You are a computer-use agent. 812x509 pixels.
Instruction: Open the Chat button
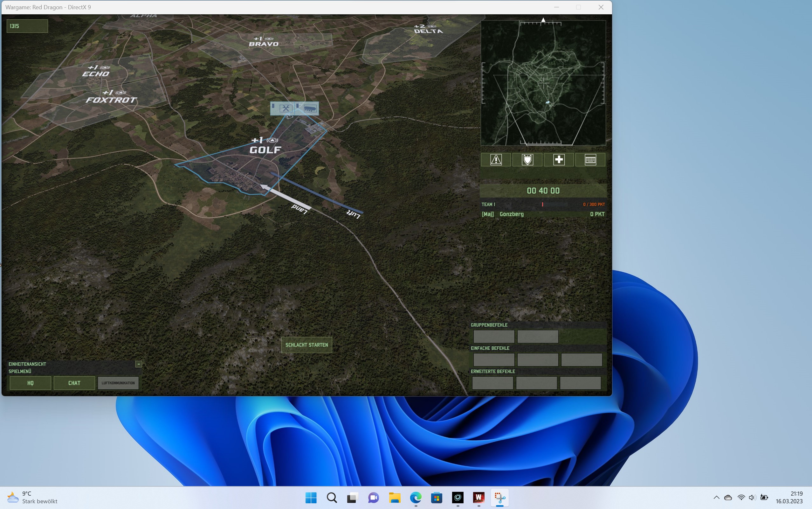pyautogui.click(x=74, y=383)
